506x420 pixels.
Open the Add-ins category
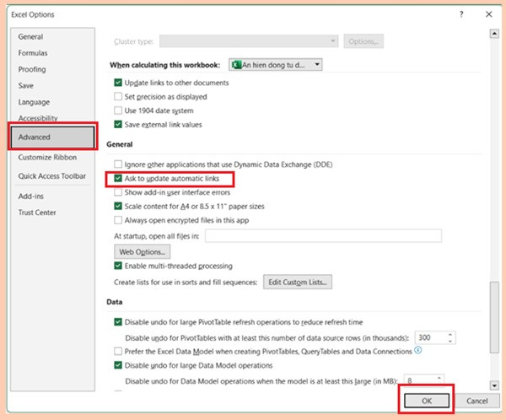tap(31, 197)
